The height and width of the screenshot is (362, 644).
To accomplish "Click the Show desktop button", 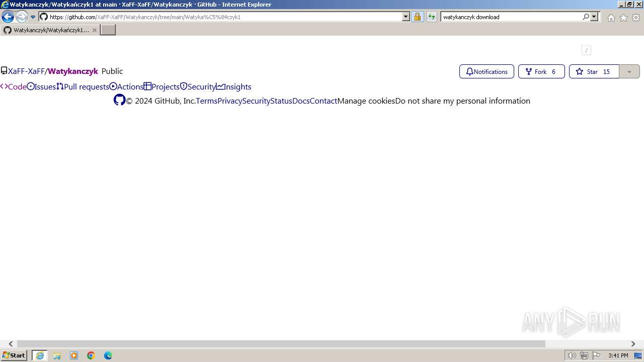I will [x=638, y=355].
